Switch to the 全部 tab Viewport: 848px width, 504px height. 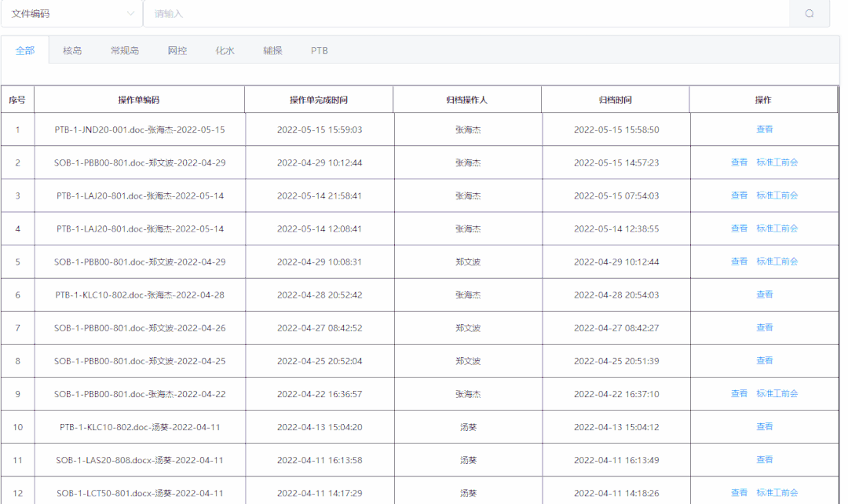(25, 50)
